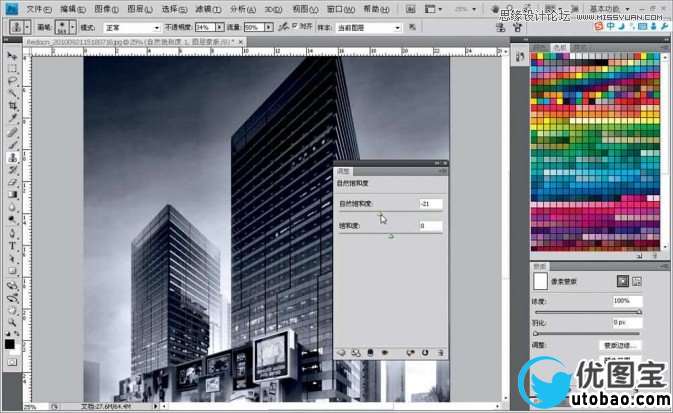Image resolution: width=673 pixels, height=413 pixels.
Task: Select the Horizontal Type tool
Action: pyautogui.click(x=12, y=246)
